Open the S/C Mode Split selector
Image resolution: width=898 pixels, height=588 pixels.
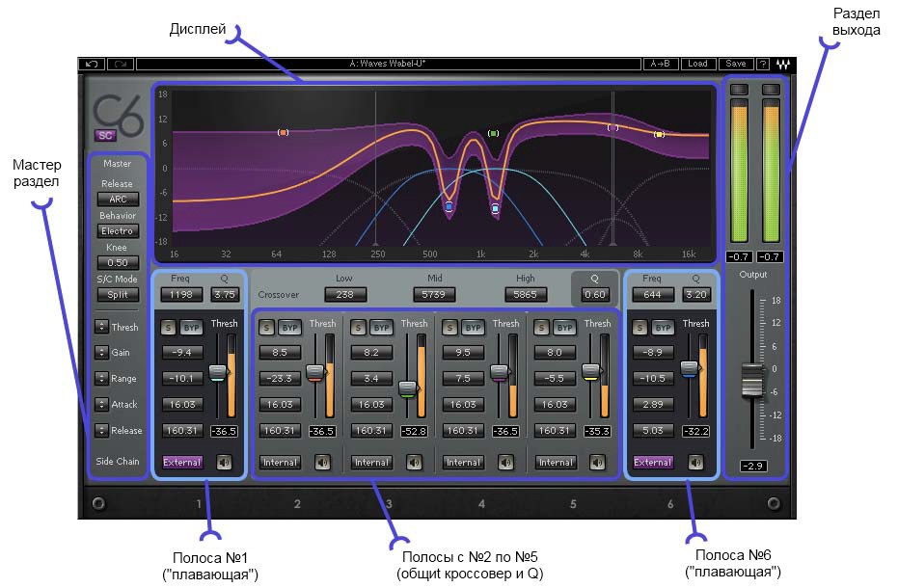pyautogui.click(x=117, y=295)
